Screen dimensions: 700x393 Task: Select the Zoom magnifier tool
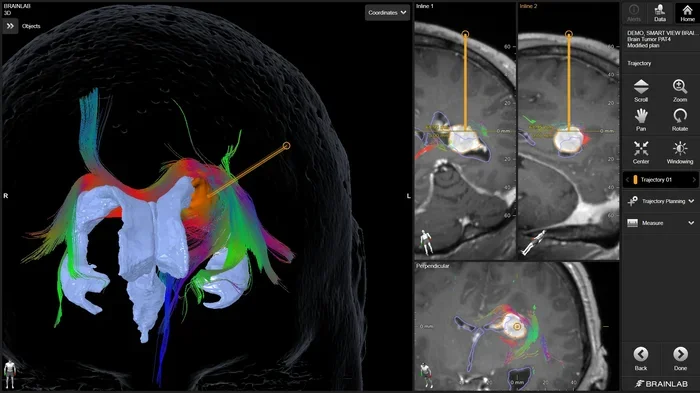[x=680, y=91]
